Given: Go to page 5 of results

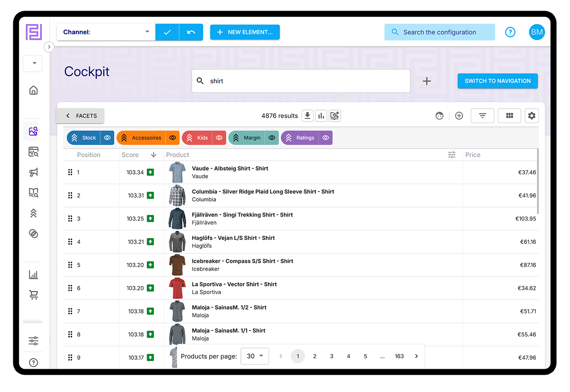Looking at the screenshot, I should click(366, 356).
